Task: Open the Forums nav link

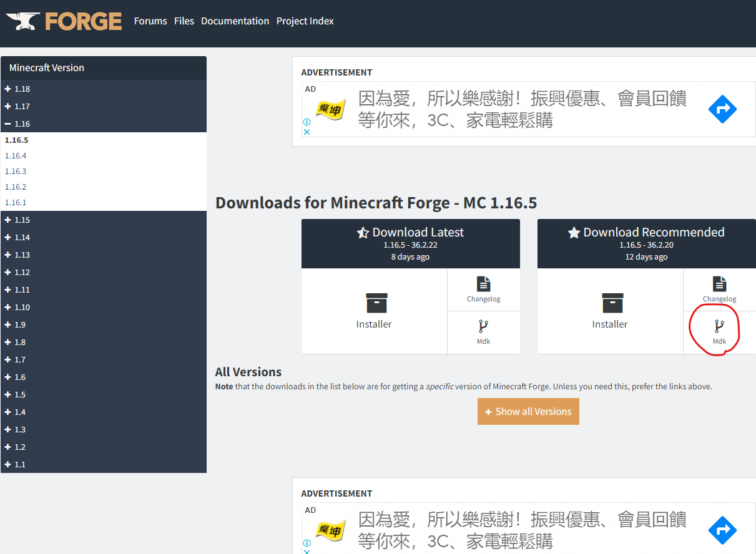Action: [150, 21]
